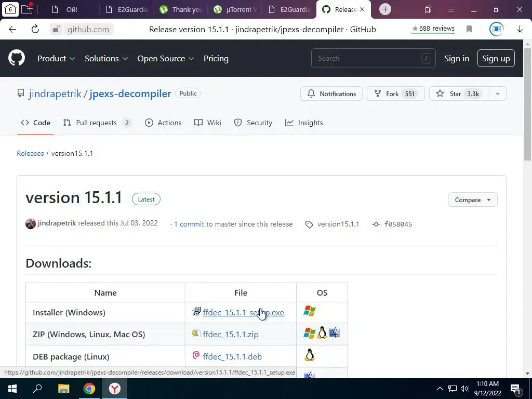Open the Insights tab

click(x=304, y=123)
